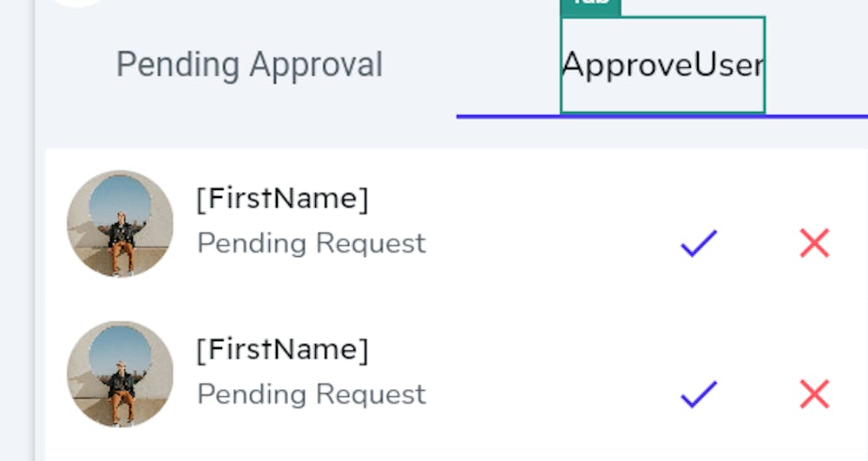Reject the first pending request with the red X
The width and height of the screenshot is (868, 461).
[x=814, y=244]
